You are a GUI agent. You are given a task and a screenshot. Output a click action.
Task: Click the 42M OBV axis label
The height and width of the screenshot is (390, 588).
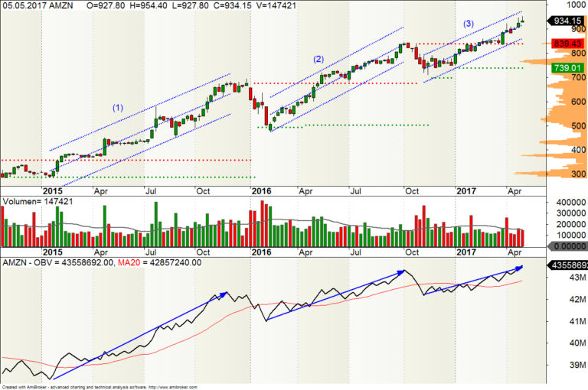click(577, 299)
